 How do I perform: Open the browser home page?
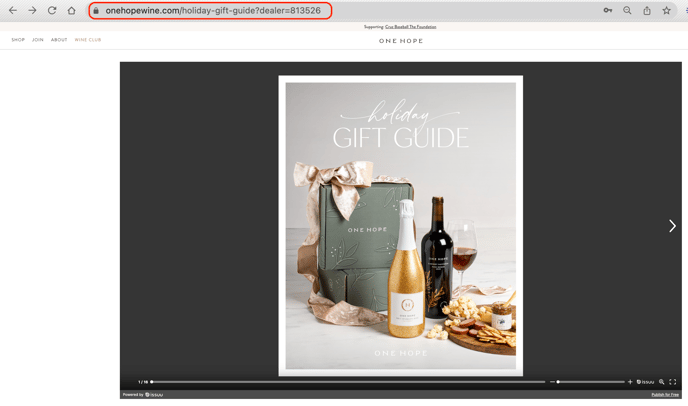[72, 11]
